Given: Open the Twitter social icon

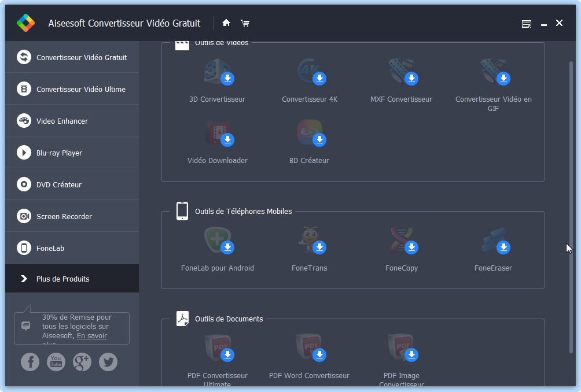Looking at the screenshot, I should 108,362.
